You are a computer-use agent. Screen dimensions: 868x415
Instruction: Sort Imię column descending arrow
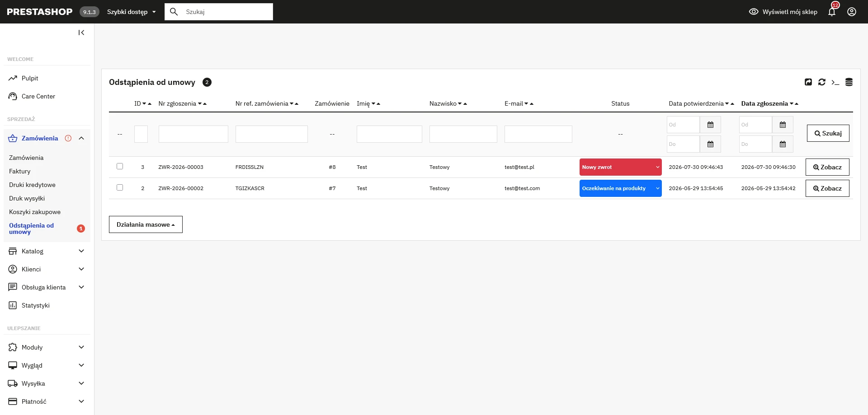coord(373,104)
